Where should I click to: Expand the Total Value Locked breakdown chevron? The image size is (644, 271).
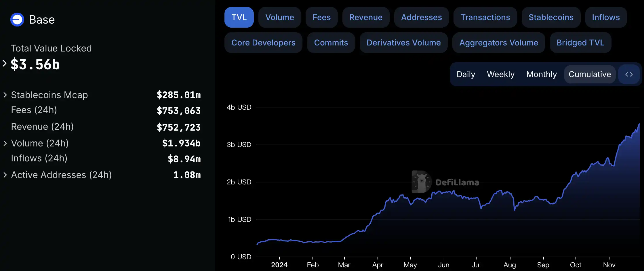pyautogui.click(x=4, y=64)
